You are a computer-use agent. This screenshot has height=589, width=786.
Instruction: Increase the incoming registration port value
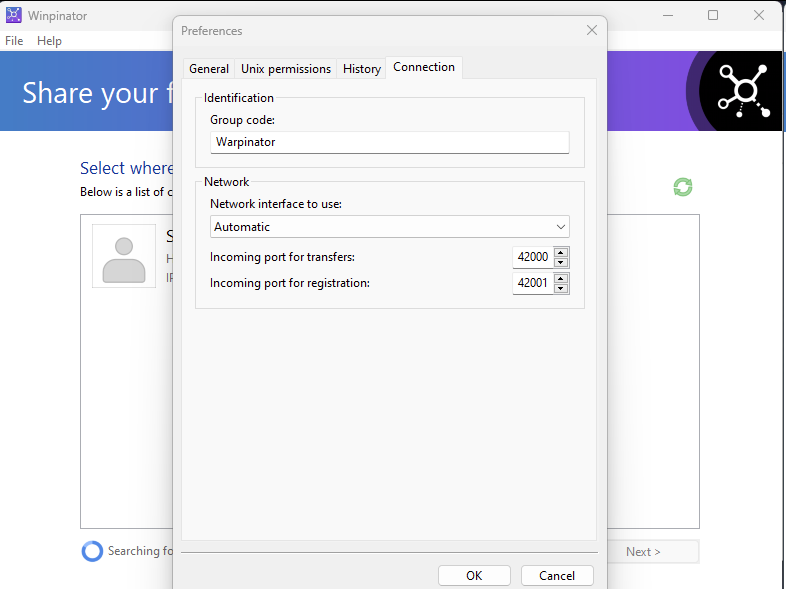coord(561,279)
